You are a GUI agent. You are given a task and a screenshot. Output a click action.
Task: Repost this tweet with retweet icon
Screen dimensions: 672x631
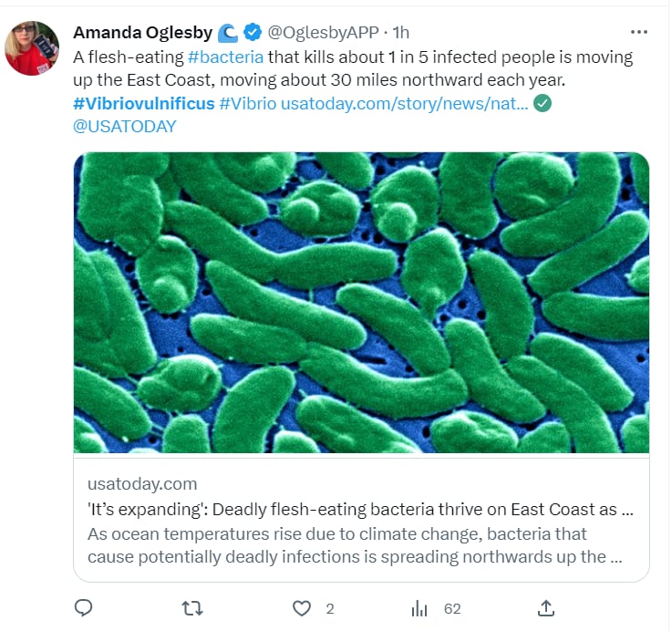point(192,608)
